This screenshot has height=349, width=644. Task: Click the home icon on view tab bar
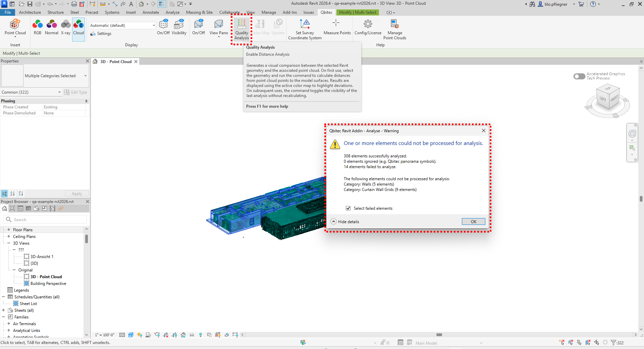(95, 61)
